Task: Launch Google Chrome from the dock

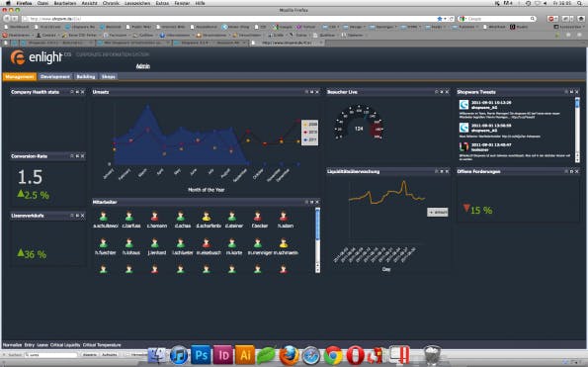Action: coord(333,355)
